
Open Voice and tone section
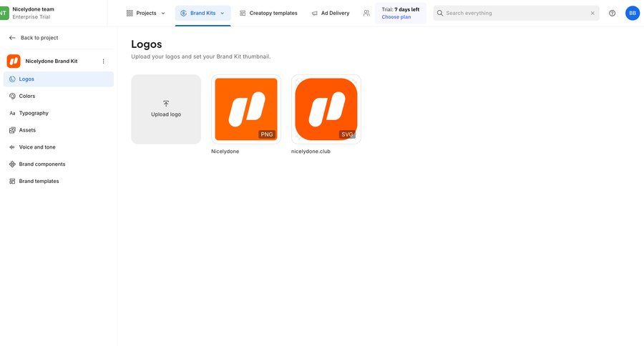coord(37,147)
